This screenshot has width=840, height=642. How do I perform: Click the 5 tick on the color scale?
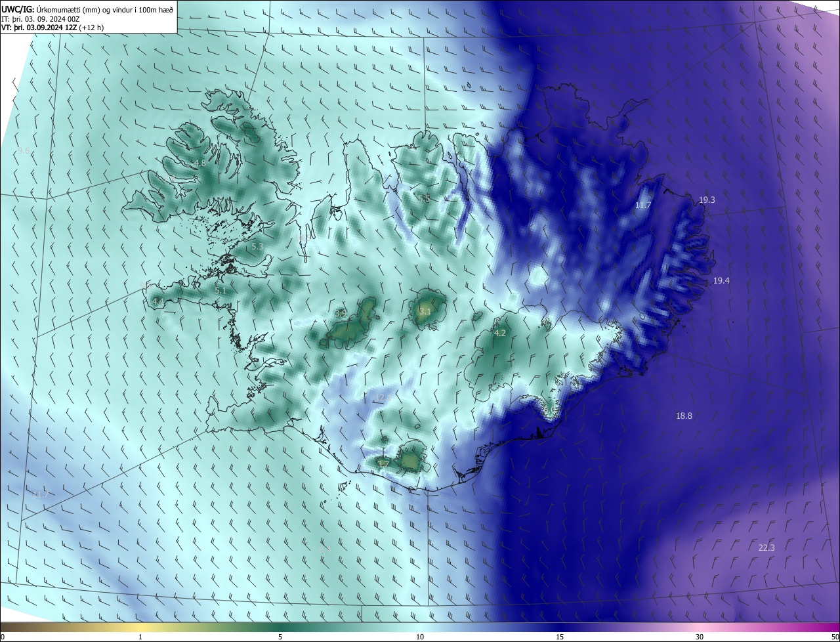pos(280,637)
